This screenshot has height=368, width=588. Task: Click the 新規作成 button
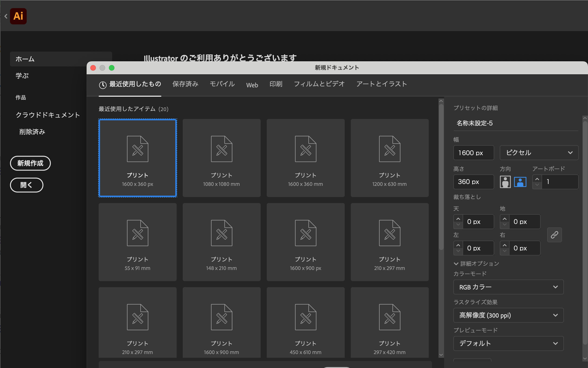30,163
